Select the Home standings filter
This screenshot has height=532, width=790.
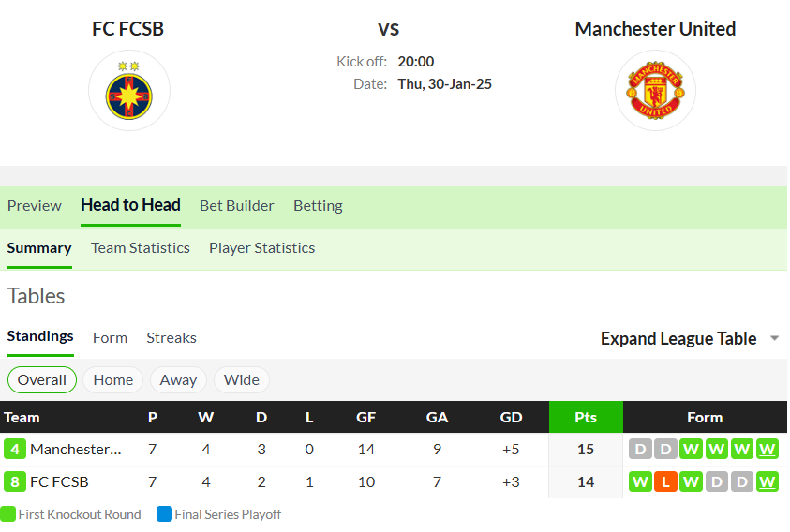(x=112, y=380)
